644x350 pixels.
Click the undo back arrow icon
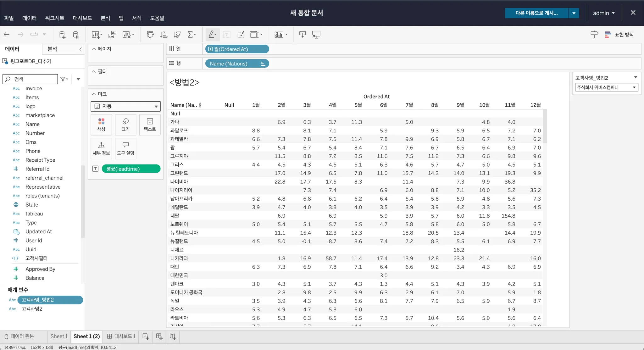tap(7, 35)
